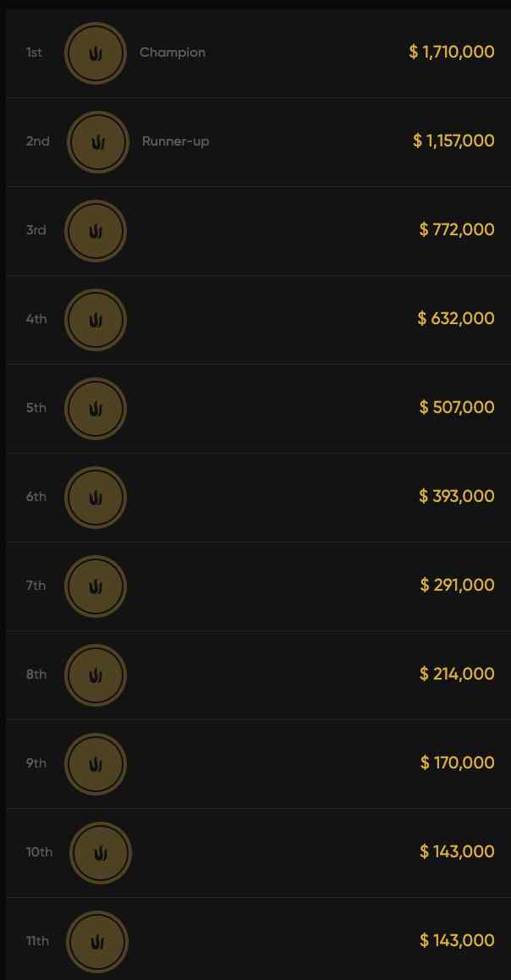Click the 1st place Champion avatar icon
The width and height of the screenshot is (511, 980).
coord(96,53)
